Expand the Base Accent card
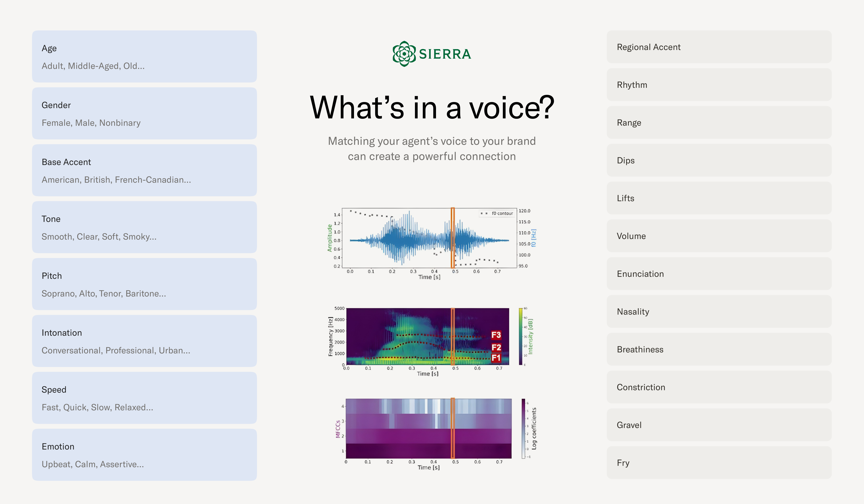The height and width of the screenshot is (504, 864). [144, 170]
